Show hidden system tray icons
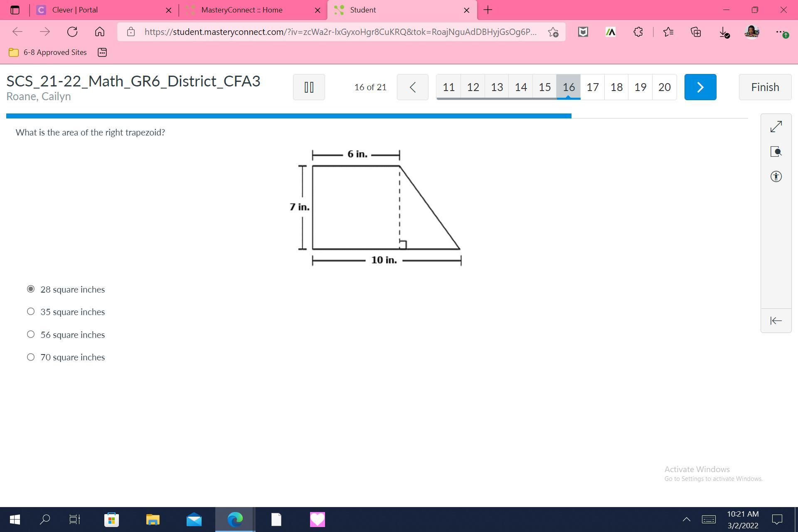Image resolution: width=798 pixels, height=532 pixels. (x=686, y=519)
